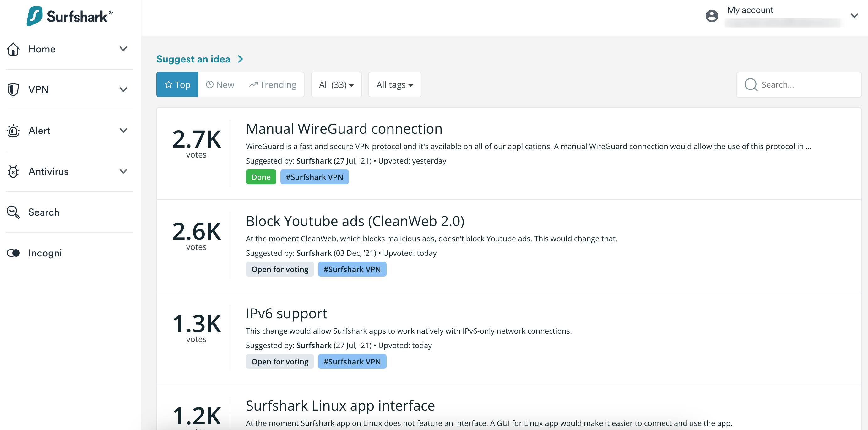Expand the Antivirus menu chevron
This screenshot has width=868, height=430.
[x=123, y=171]
